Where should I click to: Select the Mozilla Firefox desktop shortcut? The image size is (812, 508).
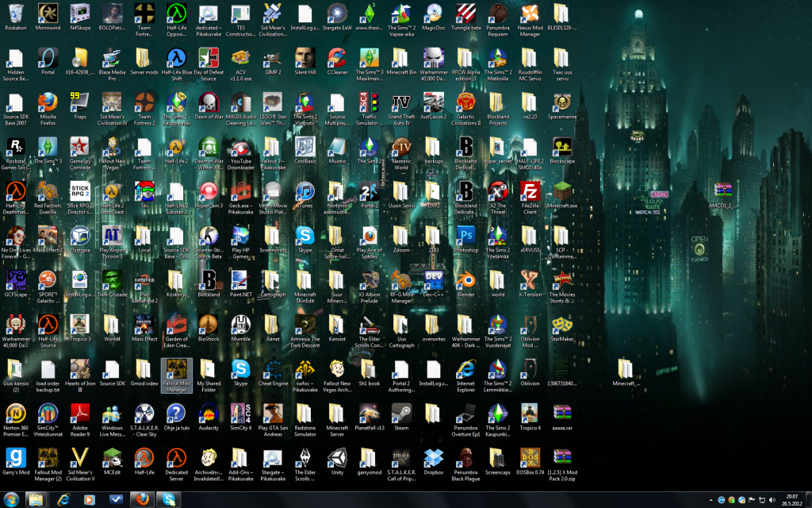point(48,110)
